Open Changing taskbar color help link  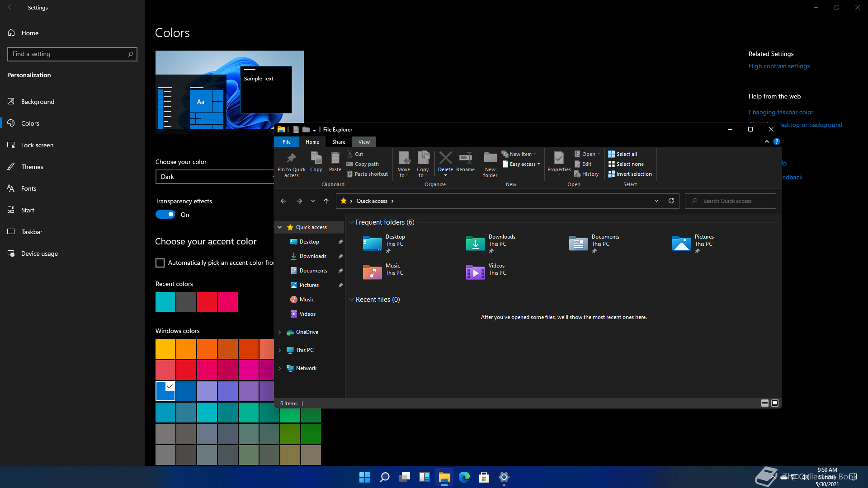(781, 112)
